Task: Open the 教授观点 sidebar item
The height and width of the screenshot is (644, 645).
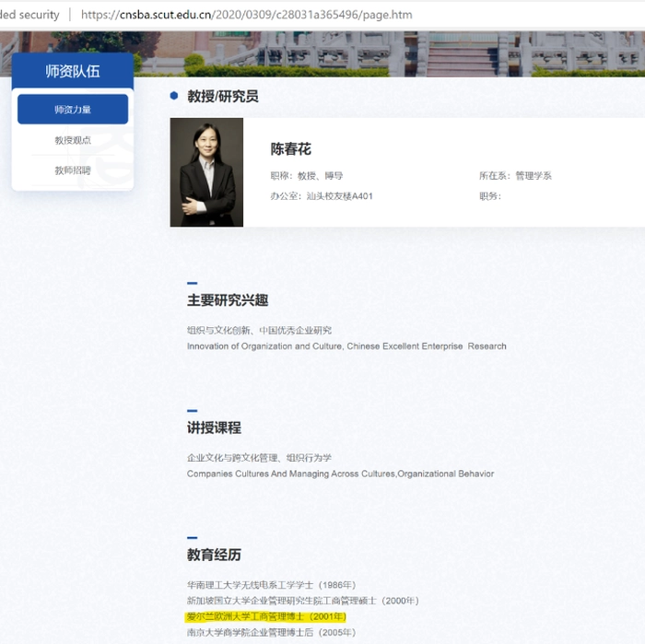Action: pos(73,140)
